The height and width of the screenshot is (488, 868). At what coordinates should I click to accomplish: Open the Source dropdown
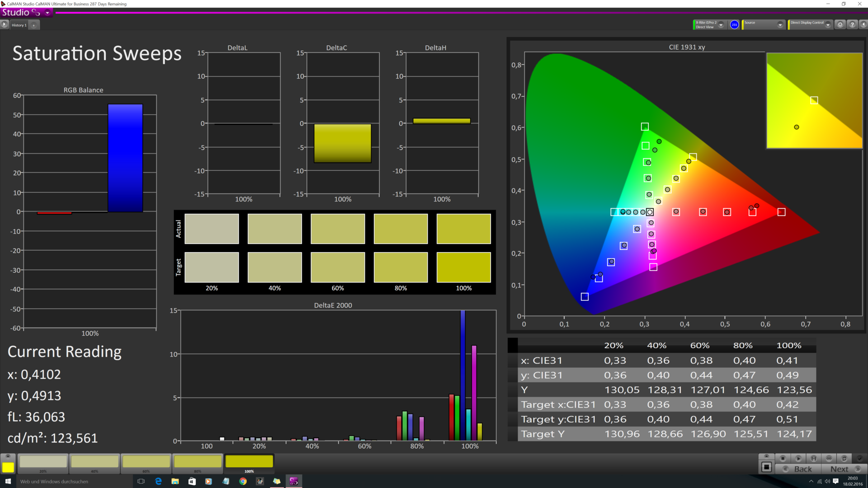[780, 25]
